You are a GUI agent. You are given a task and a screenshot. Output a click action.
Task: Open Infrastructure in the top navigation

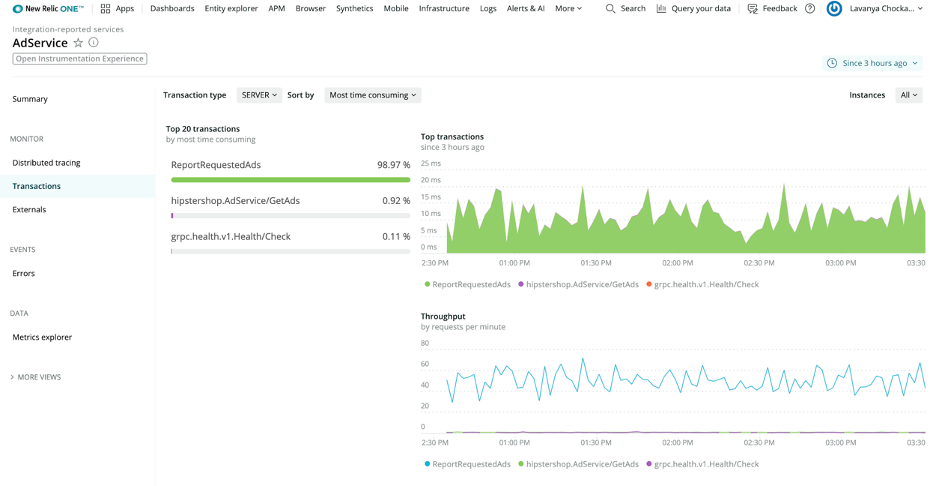pyautogui.click(x=444, y=8)
